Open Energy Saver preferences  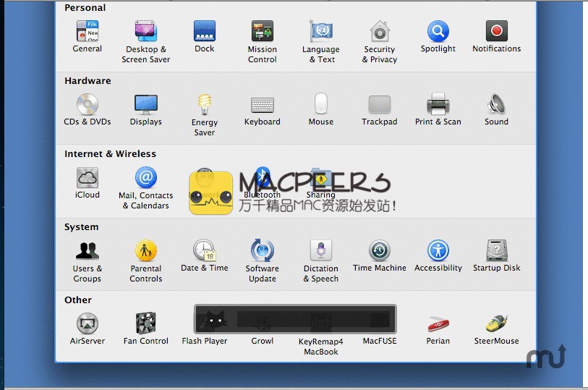205,106
